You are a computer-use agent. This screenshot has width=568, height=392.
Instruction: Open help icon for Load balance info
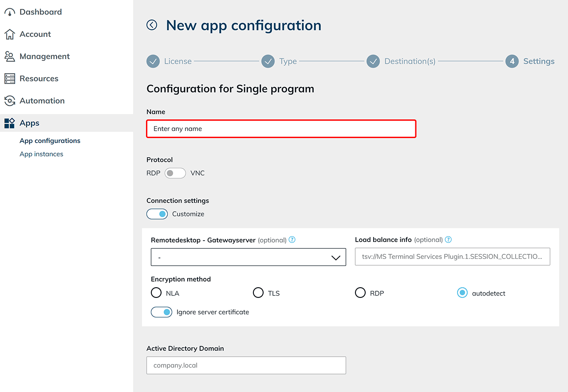pyautogui.click(x=448, y=240)
